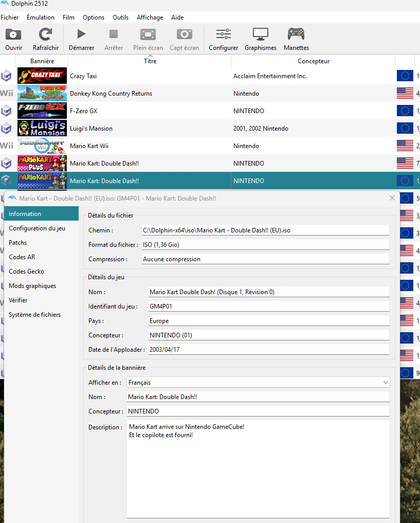420x523 pixels.
Task: Take screenshot with Capt écran icon
Action: point(184,35)
